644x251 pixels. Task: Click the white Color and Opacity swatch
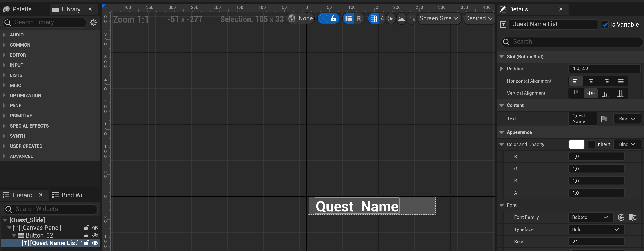point(577,144)
